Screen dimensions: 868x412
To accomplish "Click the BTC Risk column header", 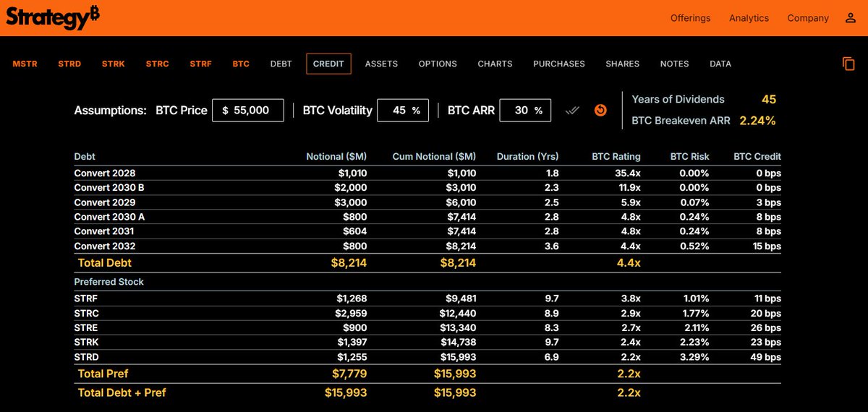I will (690, 156).
